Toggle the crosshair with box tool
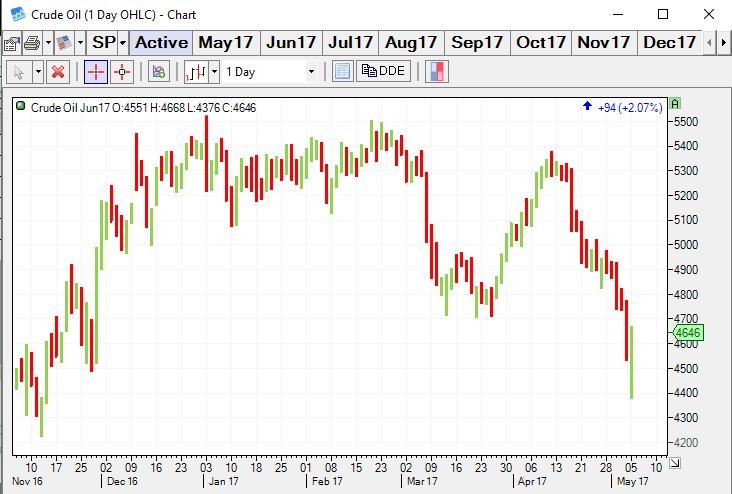 (122, 72)
